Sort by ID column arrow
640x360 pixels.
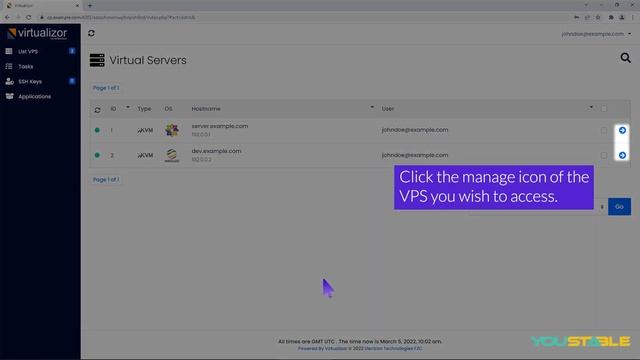(x=128, y=107)
